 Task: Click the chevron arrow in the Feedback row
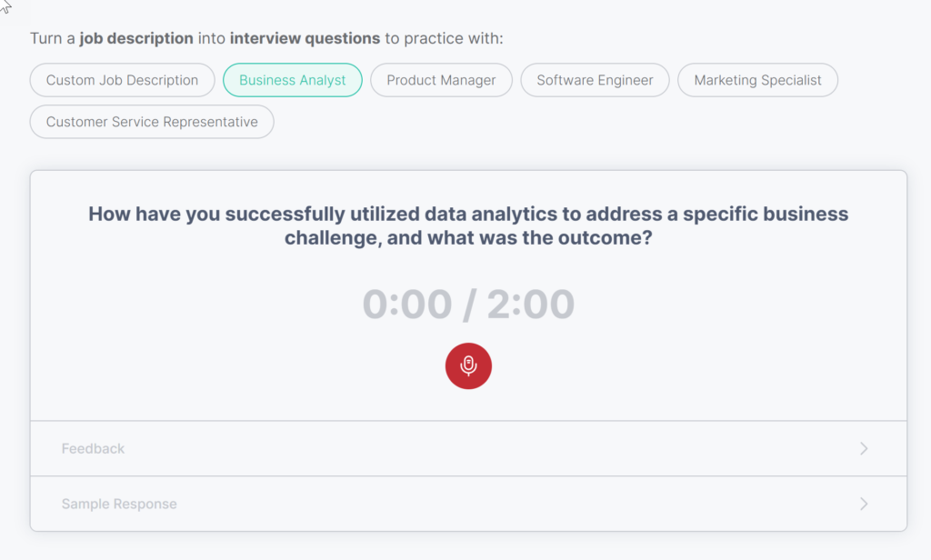click(864, 448)
